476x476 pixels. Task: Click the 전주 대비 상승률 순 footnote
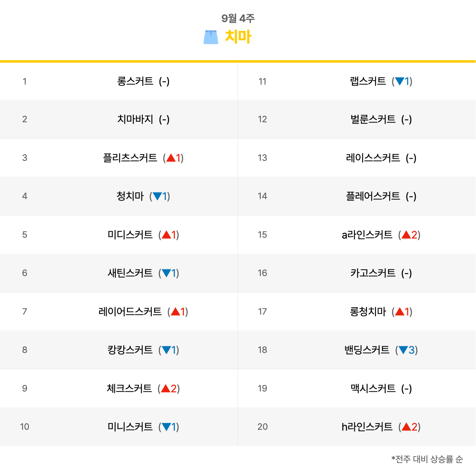[x=427, y=459]
